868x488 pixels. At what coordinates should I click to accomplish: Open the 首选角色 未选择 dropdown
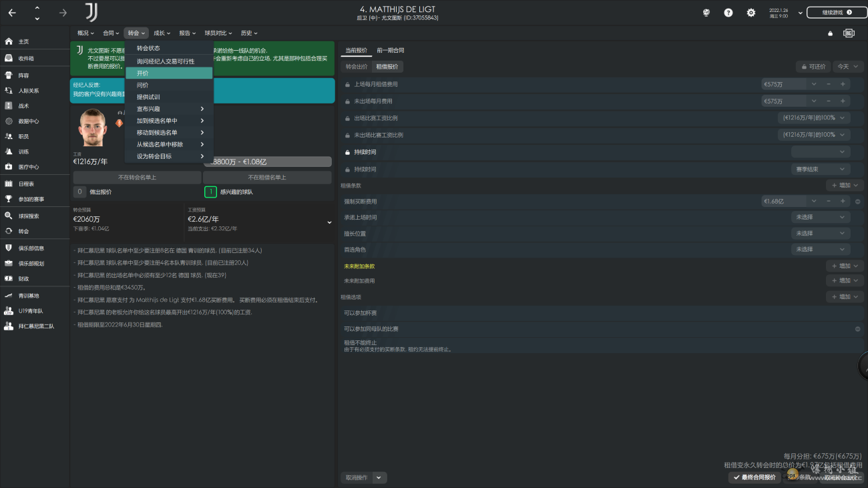[x=821, y=250]
